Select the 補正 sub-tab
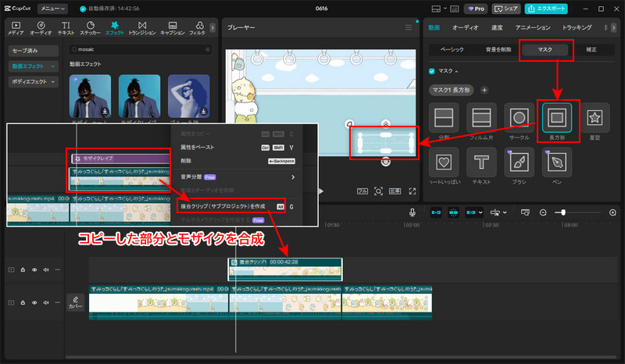Screen dimensions: 625x364 tap(591, 49)
